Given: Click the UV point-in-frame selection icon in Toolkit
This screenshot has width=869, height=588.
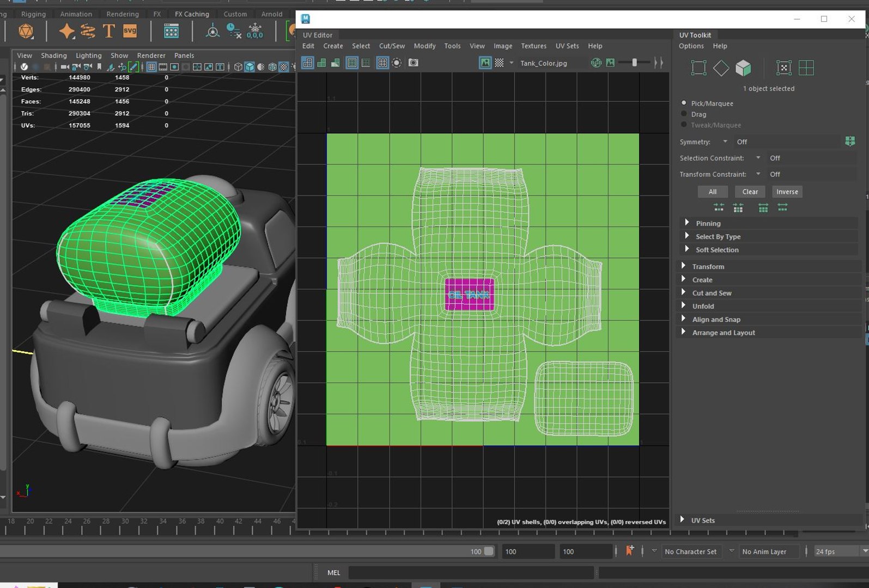Looking at the screenshot, I should coord(783,68).
